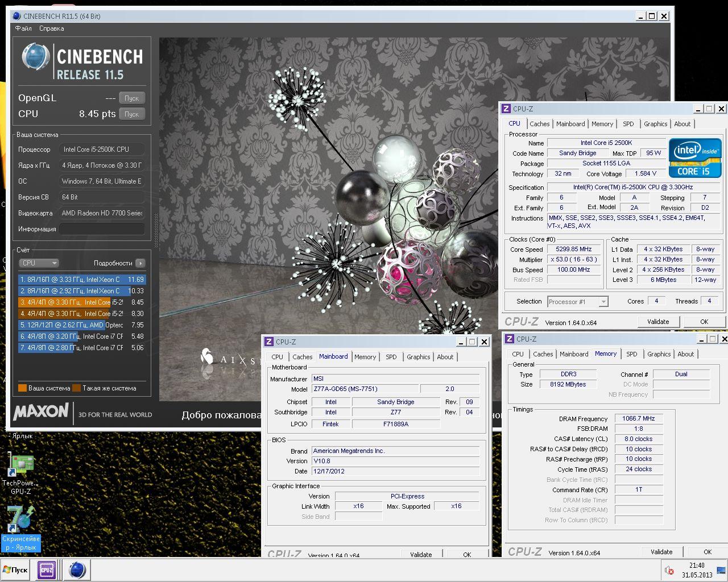The height and width of the screenshot is (582, 728).
Task: Select ranking row 5 AMD Opteron 7.95
Action: (x=82, y=325)
